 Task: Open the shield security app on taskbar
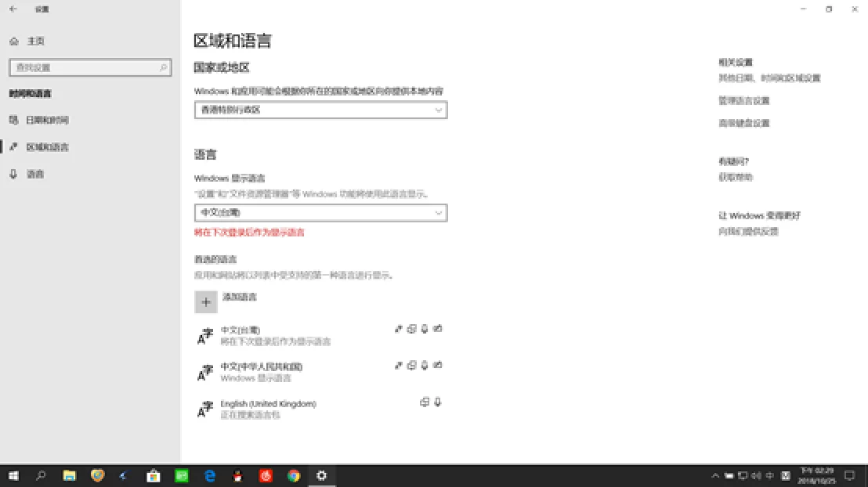pyautogui.click(x=97, y=475)
